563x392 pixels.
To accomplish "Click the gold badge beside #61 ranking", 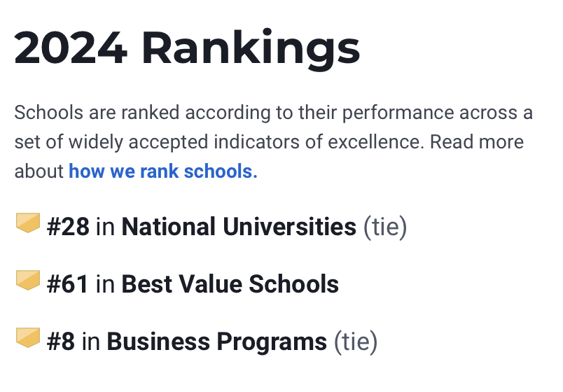I will 27,281.
